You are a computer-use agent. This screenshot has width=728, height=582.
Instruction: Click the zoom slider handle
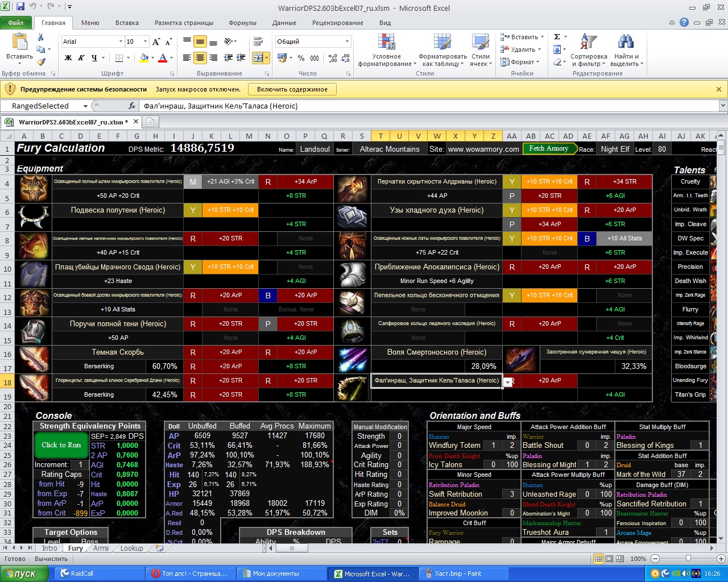[688, 559]
